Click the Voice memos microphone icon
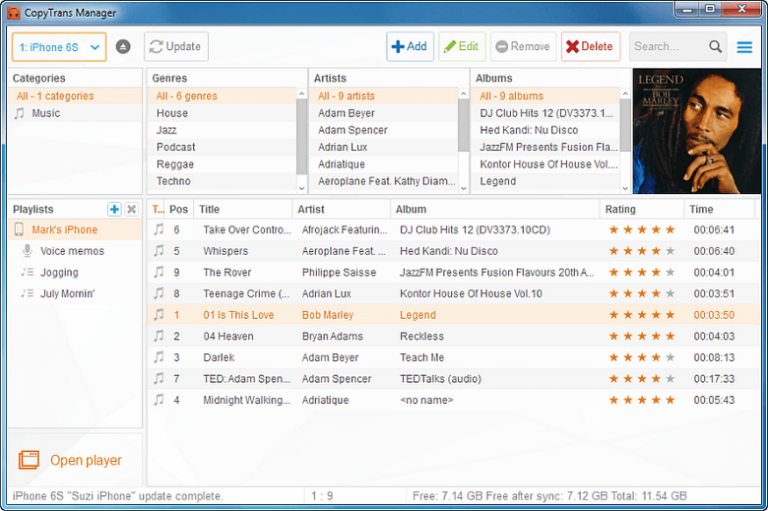This screenshot has width=768, height=511. point(27,251)
